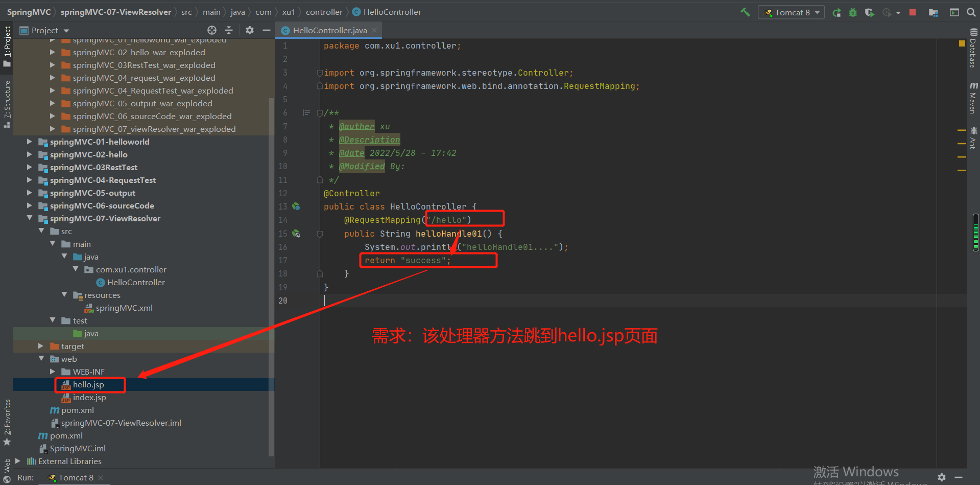The width and height of the screenshot is (980, 485).
Task: Click the Project tree vertical scrollbar
Action: 271,276
